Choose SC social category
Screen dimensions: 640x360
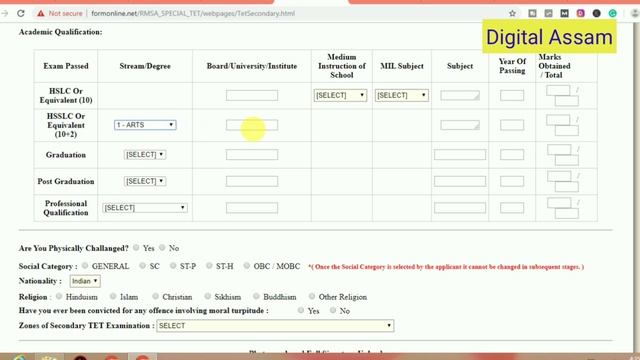point(142,265)
